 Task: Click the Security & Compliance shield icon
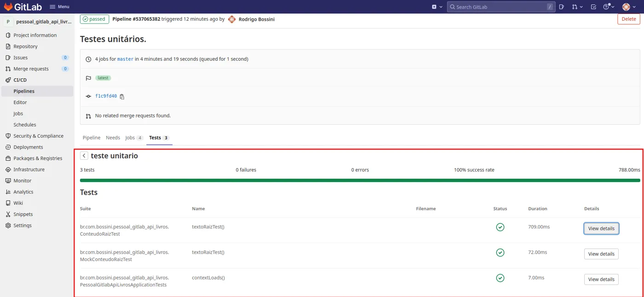pyautogui.click(x=8, y=136)
